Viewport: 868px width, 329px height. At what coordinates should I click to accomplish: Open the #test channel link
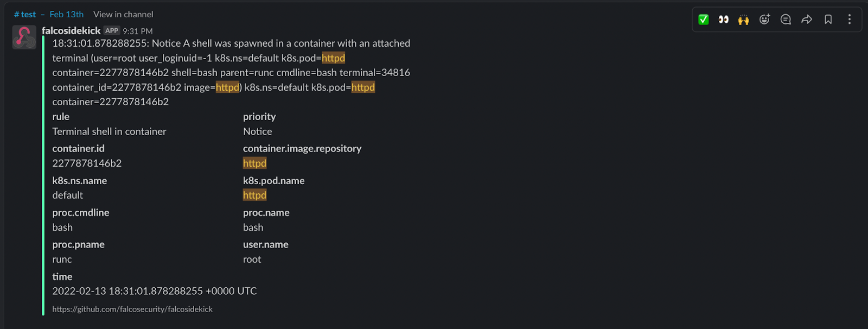(x=25, y=14)
